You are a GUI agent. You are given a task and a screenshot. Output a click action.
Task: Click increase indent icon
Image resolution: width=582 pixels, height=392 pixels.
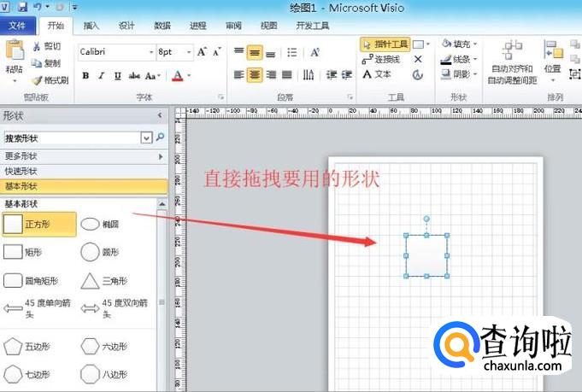pos(347,75)
